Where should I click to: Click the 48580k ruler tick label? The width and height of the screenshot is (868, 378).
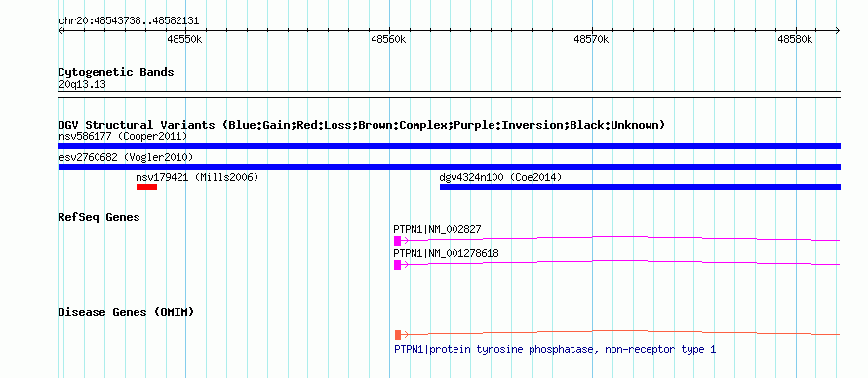pyautogui.click(x=796, y=39)
